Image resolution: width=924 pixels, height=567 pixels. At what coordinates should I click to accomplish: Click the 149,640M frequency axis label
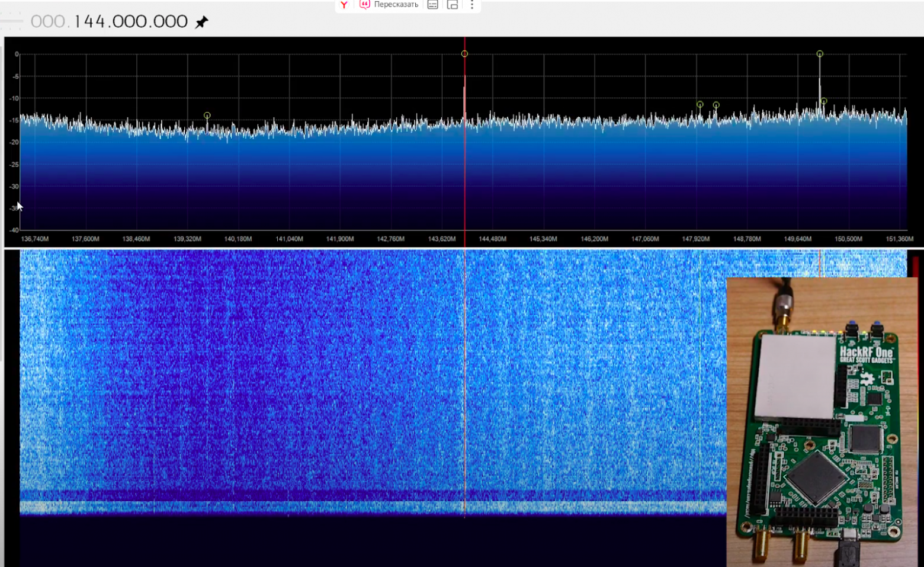point(798,239)
